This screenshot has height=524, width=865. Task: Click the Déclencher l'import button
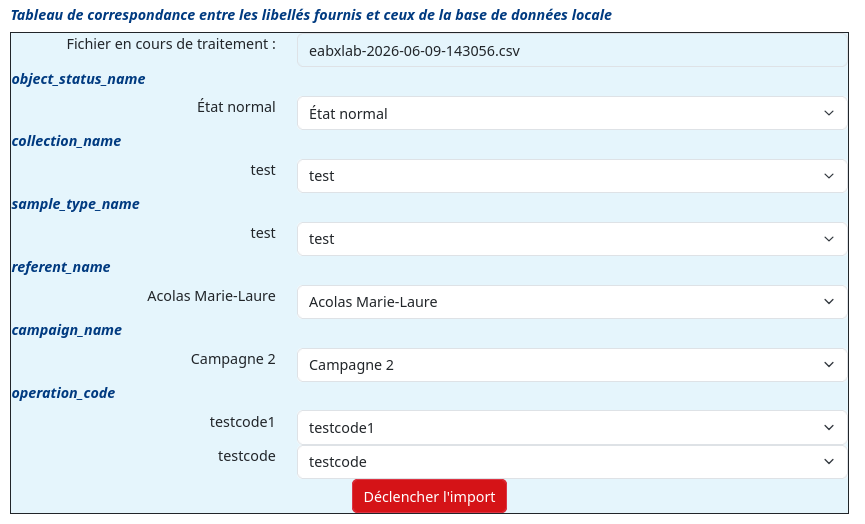coord(429,496)
